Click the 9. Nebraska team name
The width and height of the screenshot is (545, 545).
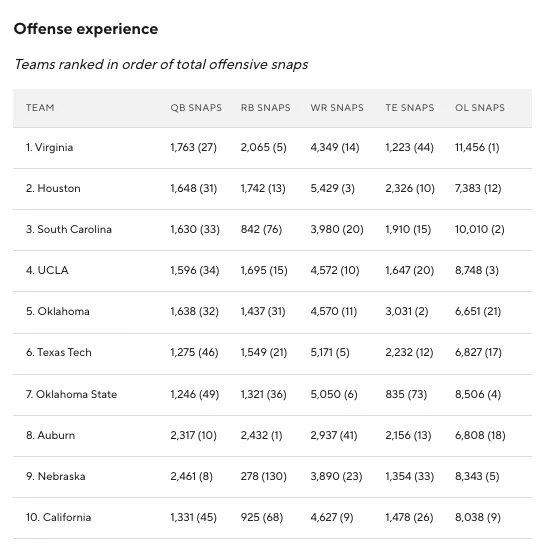pos(56,477)
